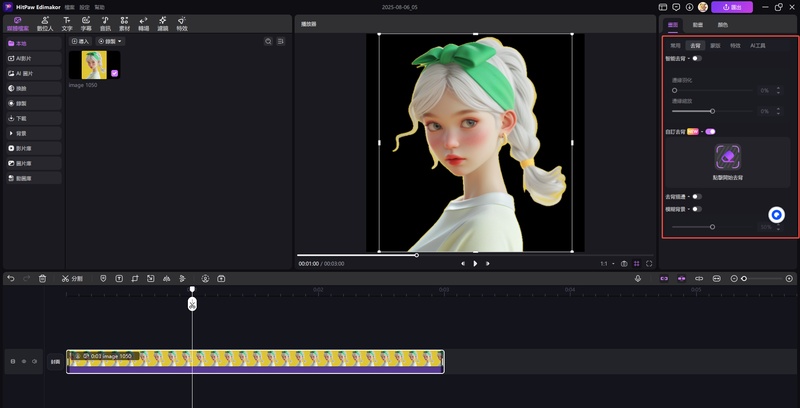Viewport: 800px width, 408px height.
Task: Switch to the 特效 tab in properties panel
Action: [x=735, y=45]
